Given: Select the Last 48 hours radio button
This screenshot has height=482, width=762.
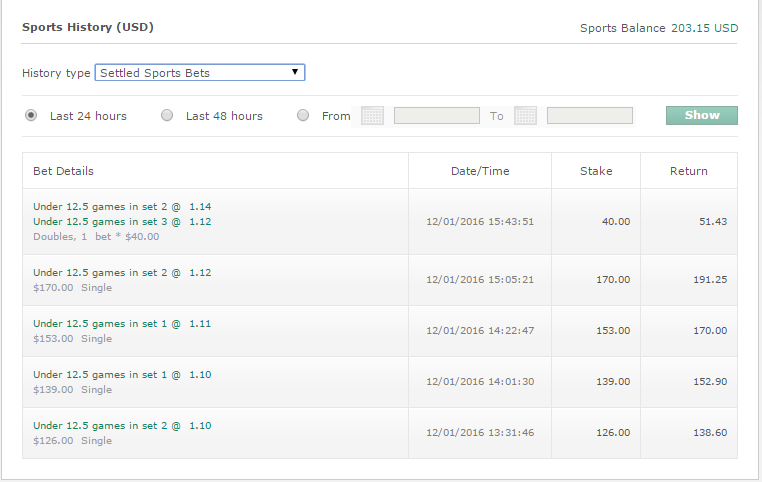Looking at the screenshot, I should click(167, 116).
